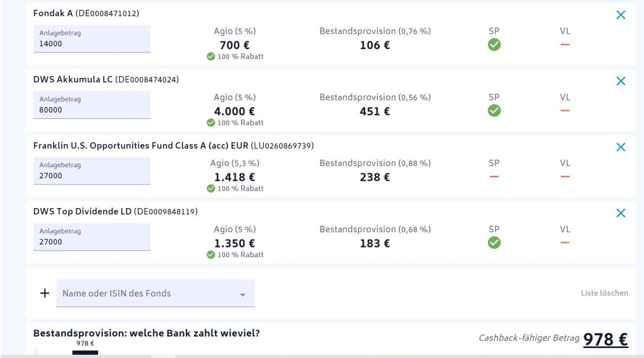Open the fund name dropdown arrow
Image resolution: width=644 pixels, height=358 pixels.
click(x=243, y=294)
